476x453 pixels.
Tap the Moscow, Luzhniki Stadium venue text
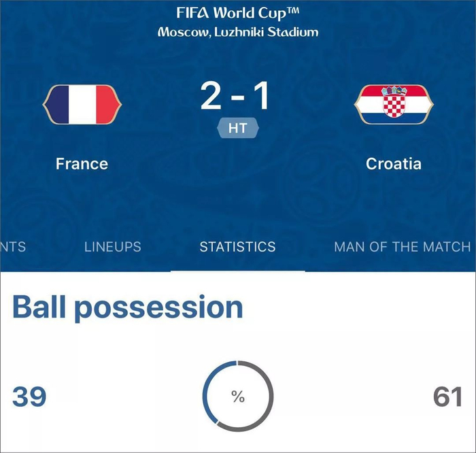click(x=237, y=32)
